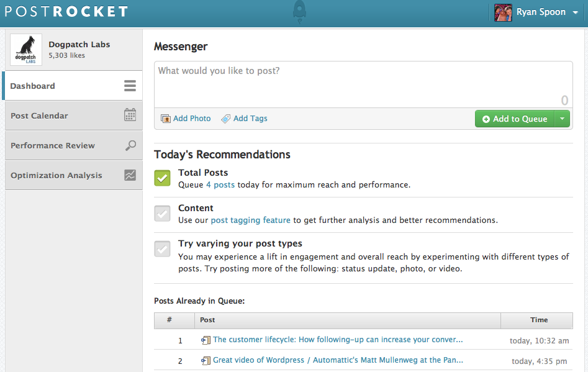588x372 pixels.
Task: Click the Optimization Analysis chart icon
Action: tap(130, 175)
